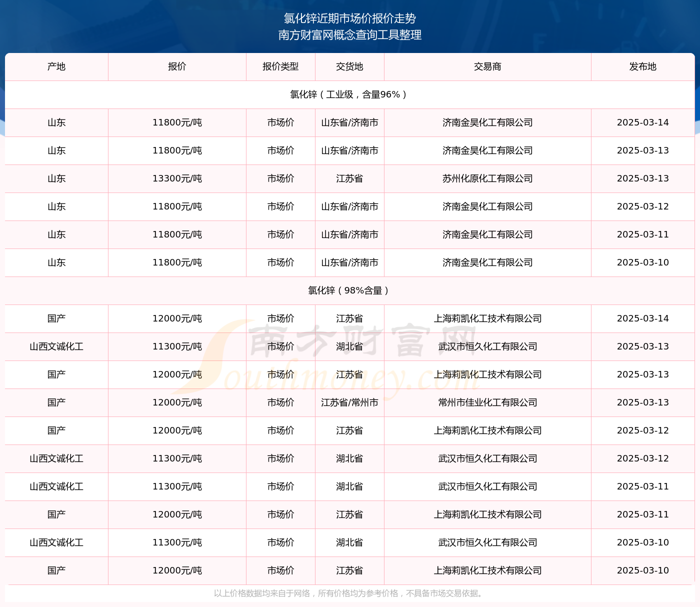Click the title 氯化锌近期市场价报价走势
Image resolution: width=700 pixels, height=607 pixels.
pos(350,18)
